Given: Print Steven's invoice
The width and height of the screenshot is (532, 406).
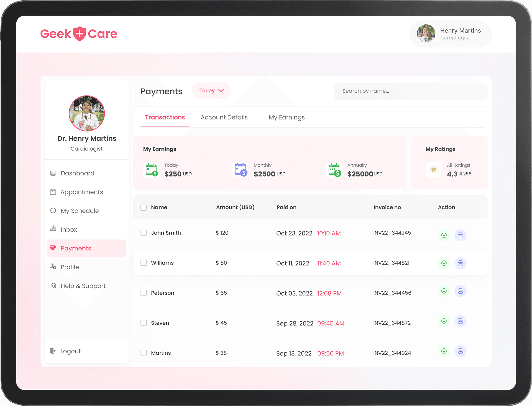Looking at the screenshot, I should click(461, 321).
